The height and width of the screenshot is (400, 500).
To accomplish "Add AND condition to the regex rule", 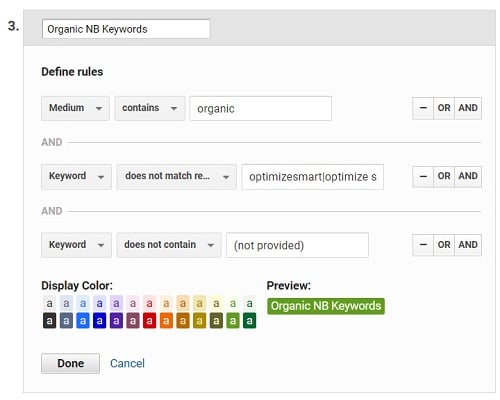I will point(468,176).
